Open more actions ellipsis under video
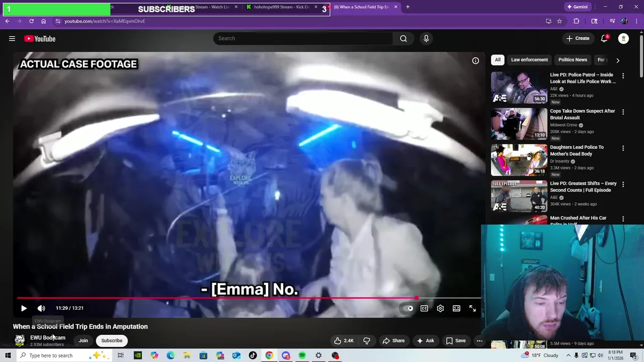The height and width of the screenshot is (362, 644). (x=479, y=340)
